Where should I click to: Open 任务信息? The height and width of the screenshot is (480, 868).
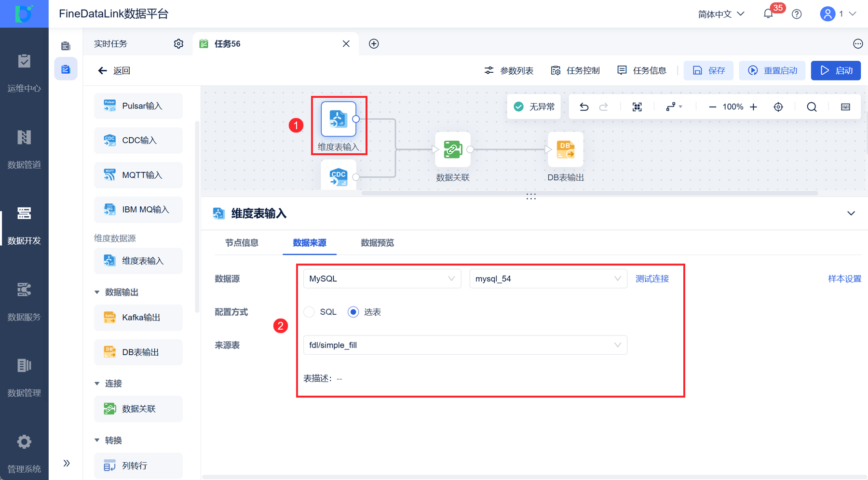click(642, 71)
